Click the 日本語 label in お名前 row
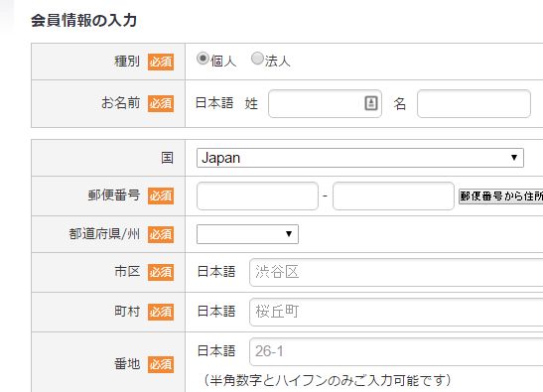The image size is (543, 392). tap(214, 103)
